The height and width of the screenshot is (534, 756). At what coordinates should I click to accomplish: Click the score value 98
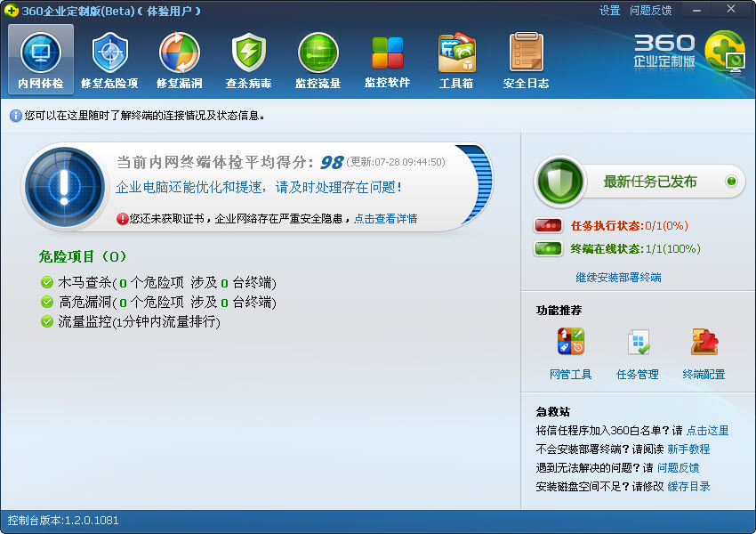[332, 163]
